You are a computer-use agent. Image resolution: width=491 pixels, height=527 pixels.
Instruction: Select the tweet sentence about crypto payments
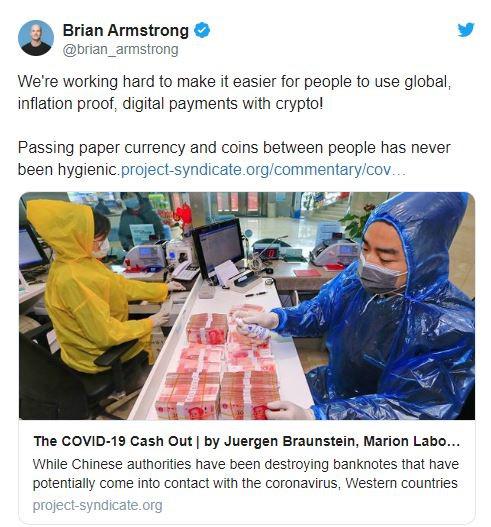click(234, 92)
